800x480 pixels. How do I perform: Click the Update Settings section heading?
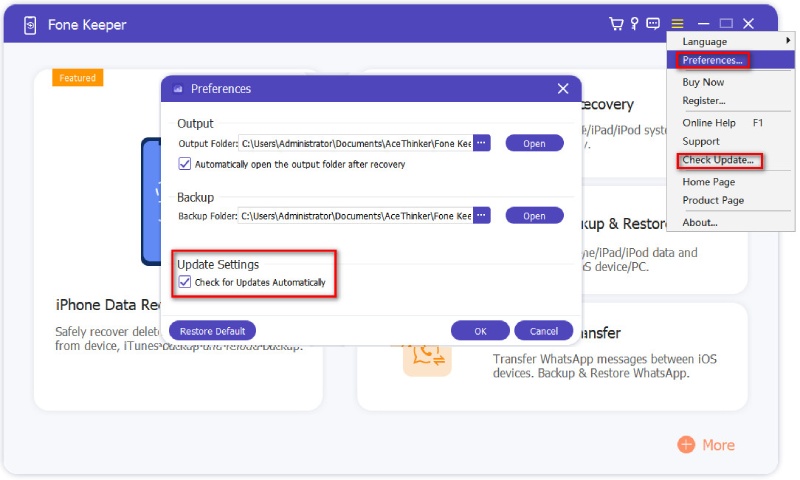(218, 264)
